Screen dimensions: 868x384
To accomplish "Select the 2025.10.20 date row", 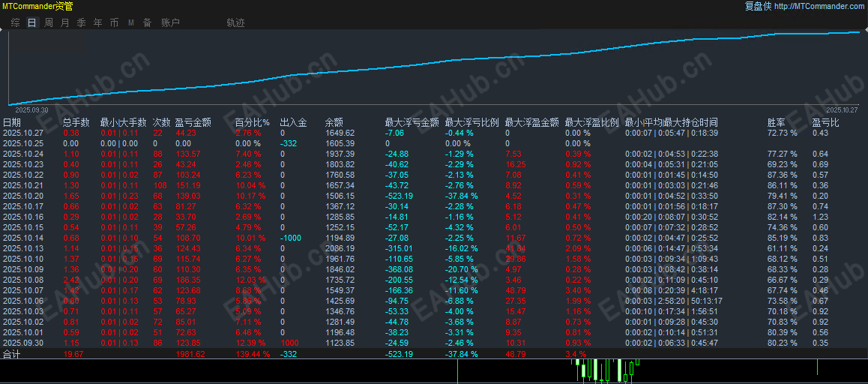I will pos(434,196).
